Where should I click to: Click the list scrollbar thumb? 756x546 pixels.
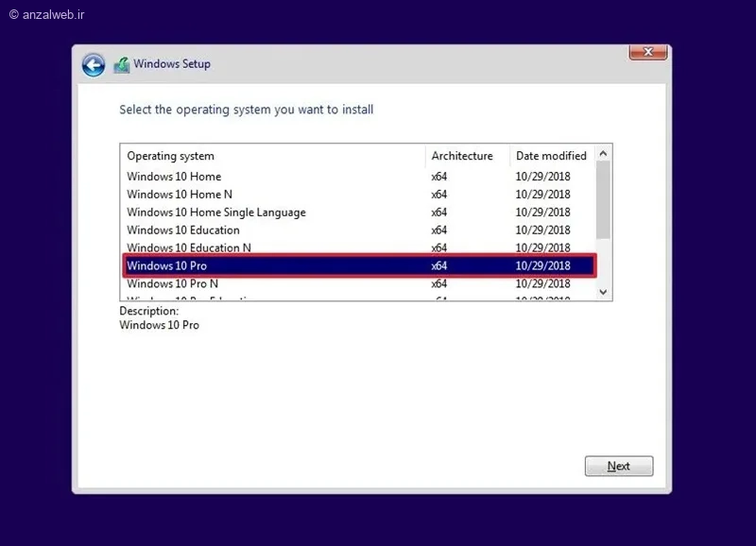click(603, 200)
